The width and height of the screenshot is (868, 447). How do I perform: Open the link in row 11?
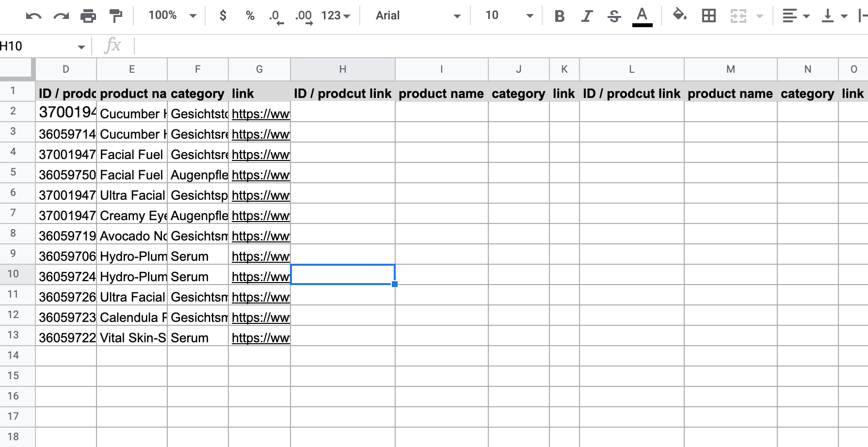pos(261,297)
